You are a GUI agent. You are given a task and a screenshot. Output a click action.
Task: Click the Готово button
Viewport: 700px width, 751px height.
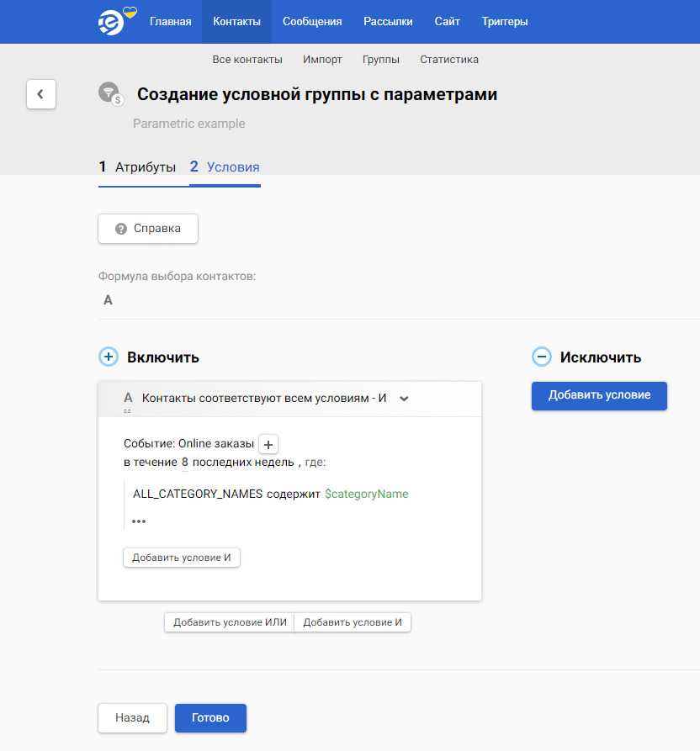click(210, 718)
